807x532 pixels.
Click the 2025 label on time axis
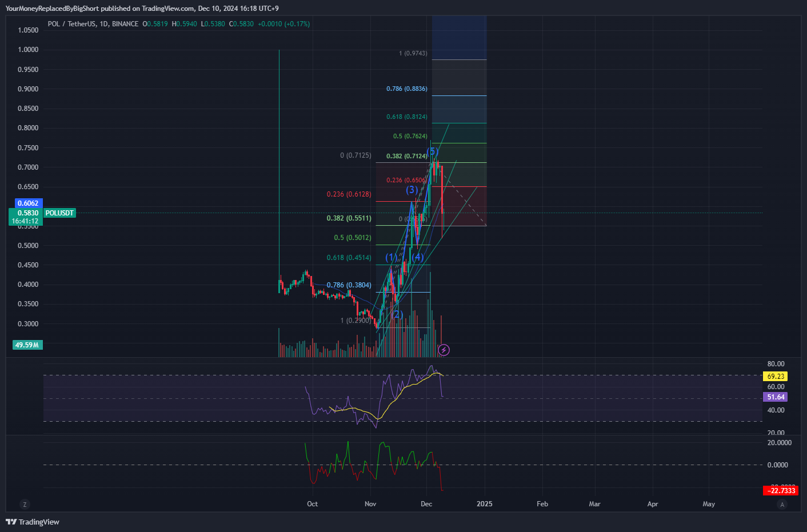(x=485, y=504)
